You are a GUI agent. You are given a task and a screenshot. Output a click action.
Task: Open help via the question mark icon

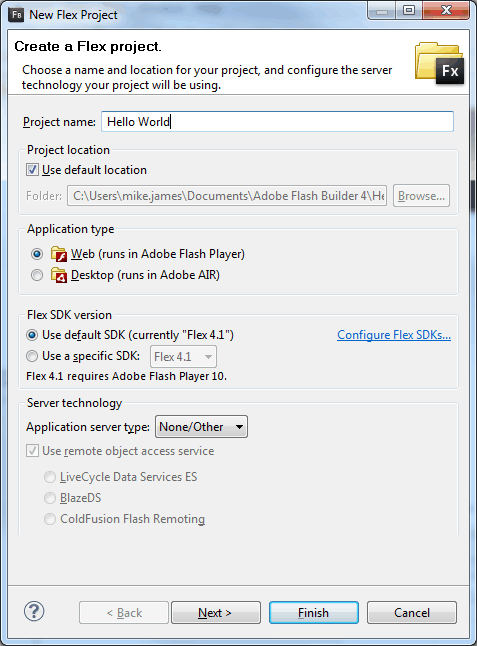pos(34,611)
